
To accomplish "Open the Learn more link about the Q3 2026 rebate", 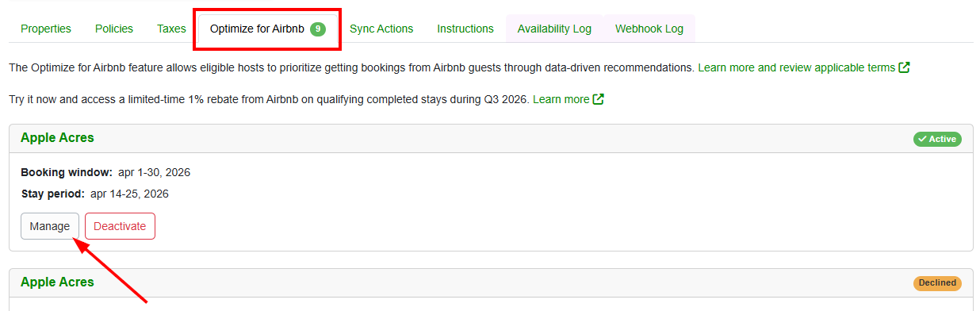I will 561,99.
